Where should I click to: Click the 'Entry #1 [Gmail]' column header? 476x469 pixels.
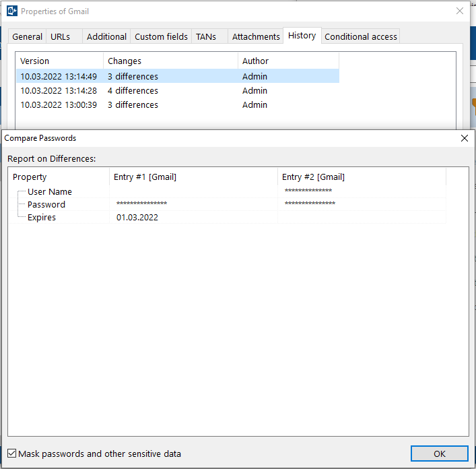[x=193, y=177]
